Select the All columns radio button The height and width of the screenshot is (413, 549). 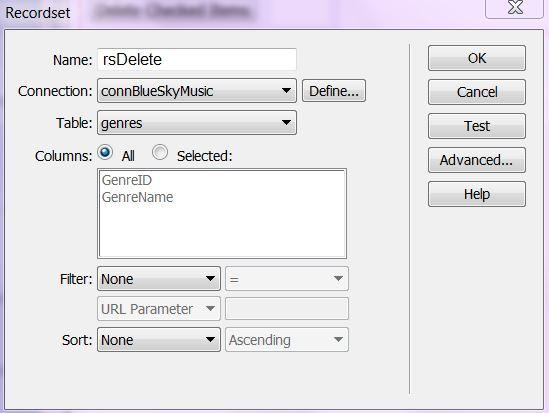[x=105, y=152]
